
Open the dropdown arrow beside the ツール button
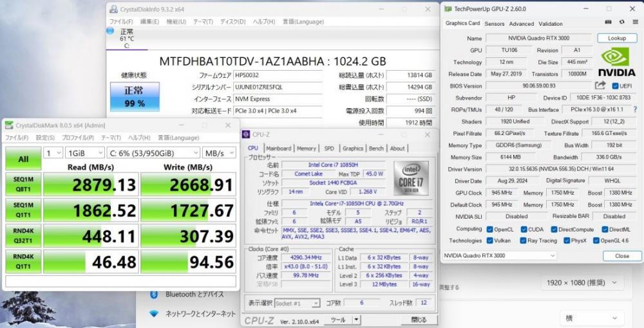tap(357, 320)
